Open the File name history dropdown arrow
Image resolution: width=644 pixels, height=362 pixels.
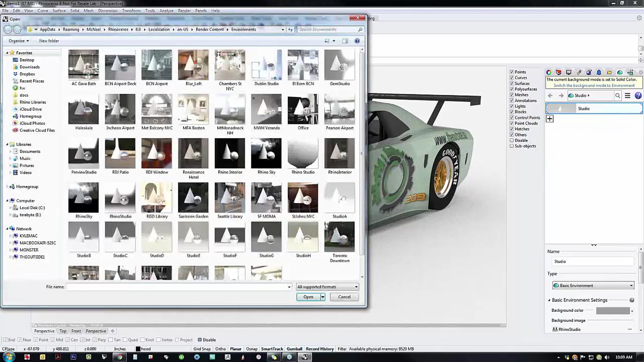tap(289, 287)
